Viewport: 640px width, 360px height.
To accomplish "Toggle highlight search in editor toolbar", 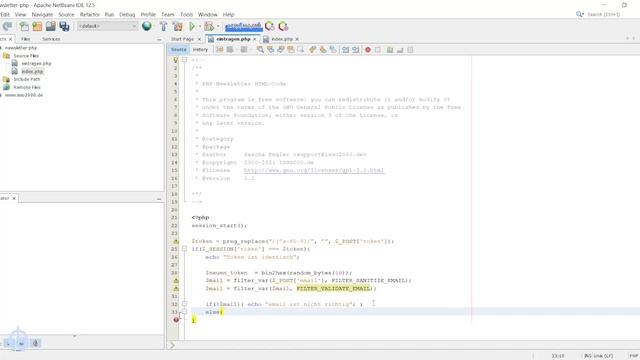I will 291,50.
